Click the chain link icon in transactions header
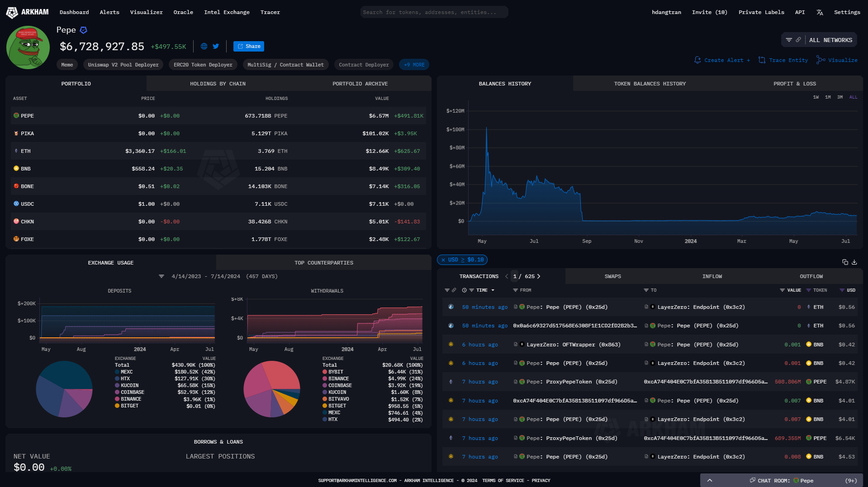The width and height of the screenshot is (868, 487). pyautogui.click(x=454, y=290)
